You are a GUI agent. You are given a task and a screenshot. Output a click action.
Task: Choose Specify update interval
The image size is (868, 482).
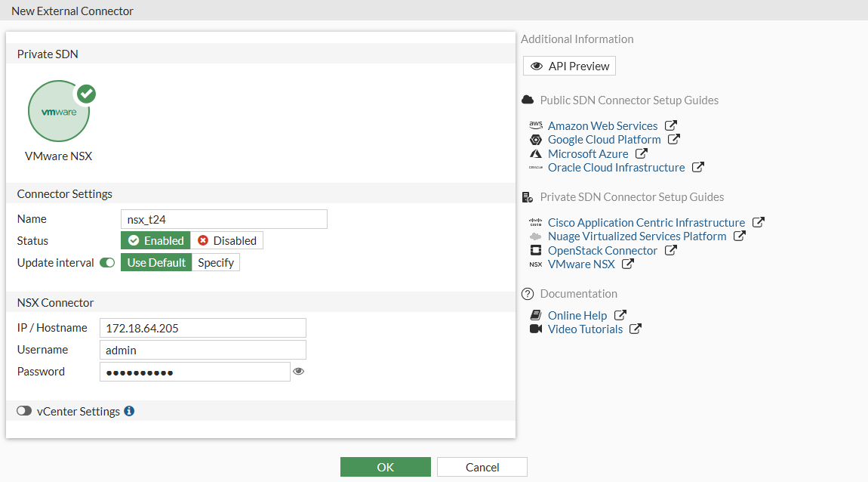click(x=216, y=263)
